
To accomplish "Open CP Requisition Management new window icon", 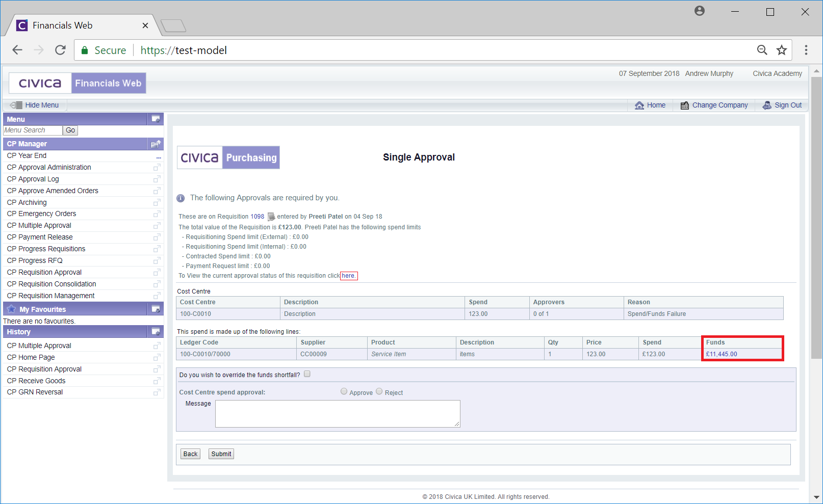I will 157,296.
